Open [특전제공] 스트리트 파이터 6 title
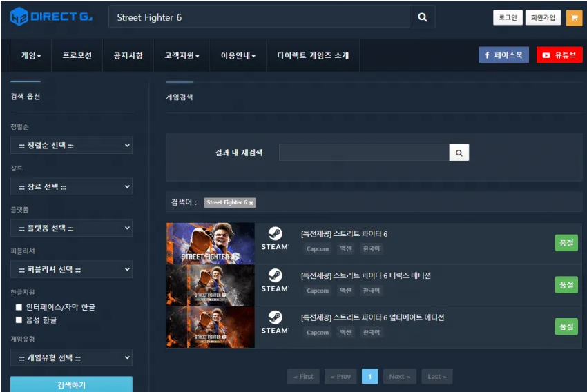Image resolution: width=587 pixels, height=392 pixels. tap(345, 234)
